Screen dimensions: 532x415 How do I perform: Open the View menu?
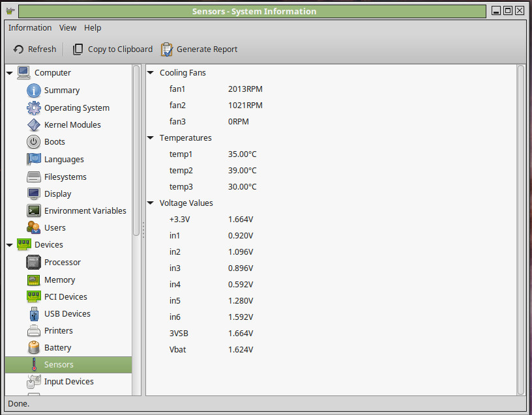coord(68,28)
